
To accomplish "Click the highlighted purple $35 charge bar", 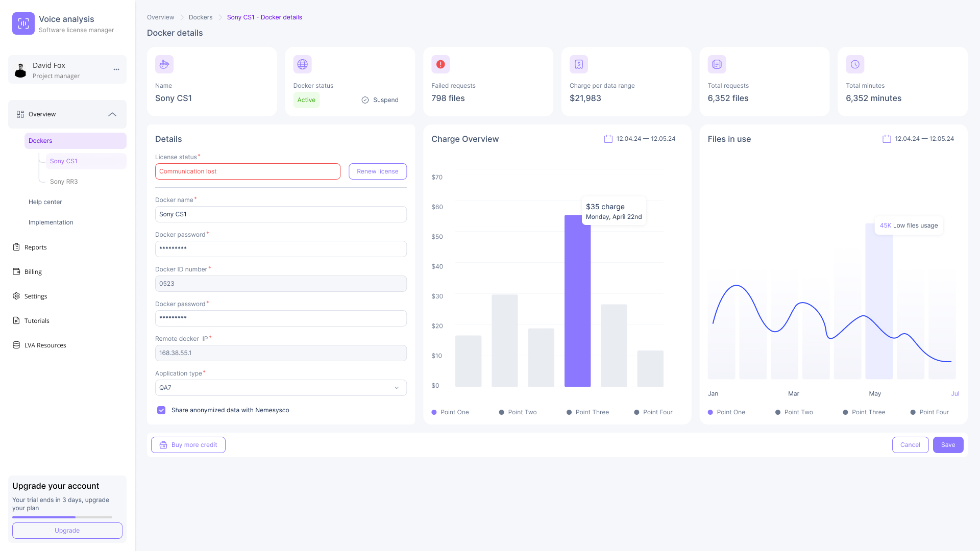I will (x=577, y=301).
